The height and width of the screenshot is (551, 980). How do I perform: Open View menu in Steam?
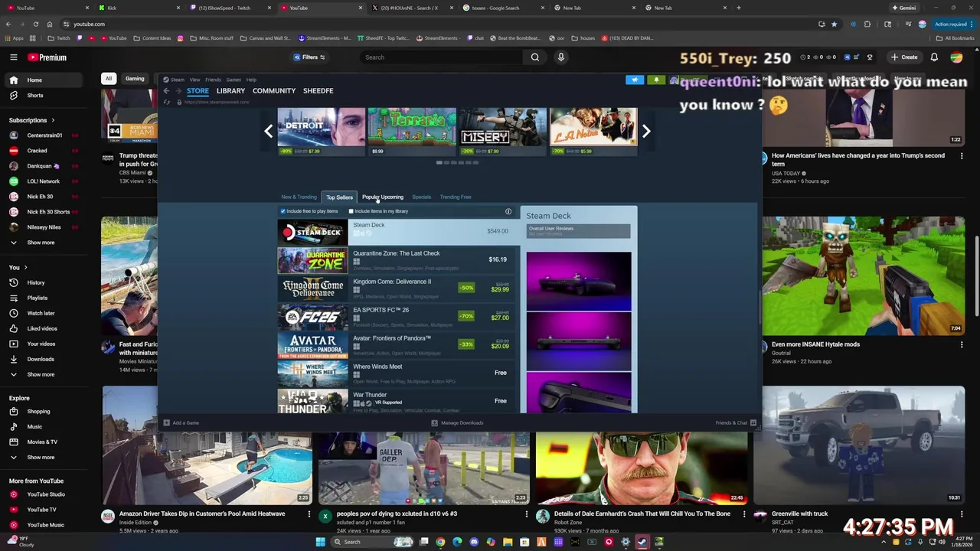click(194, 80)
